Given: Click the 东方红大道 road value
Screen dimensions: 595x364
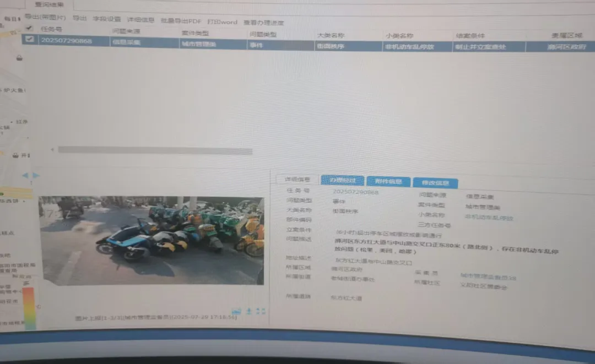Looking at the screenshot, I should tap(346, 298).
